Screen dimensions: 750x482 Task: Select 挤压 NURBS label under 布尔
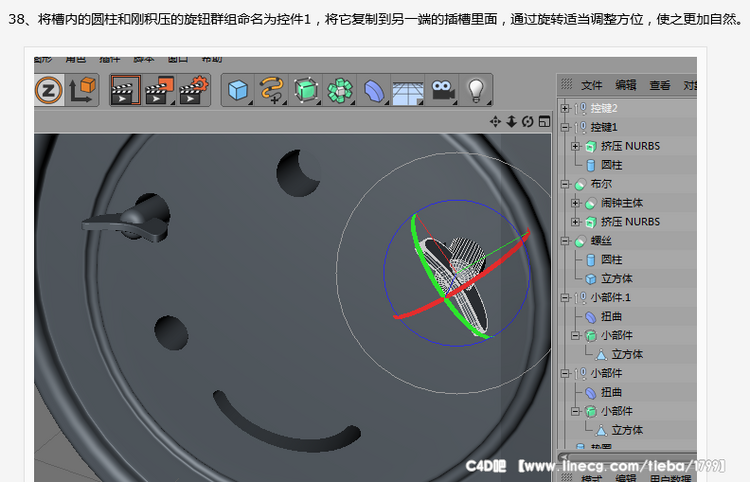pos(630,222)
